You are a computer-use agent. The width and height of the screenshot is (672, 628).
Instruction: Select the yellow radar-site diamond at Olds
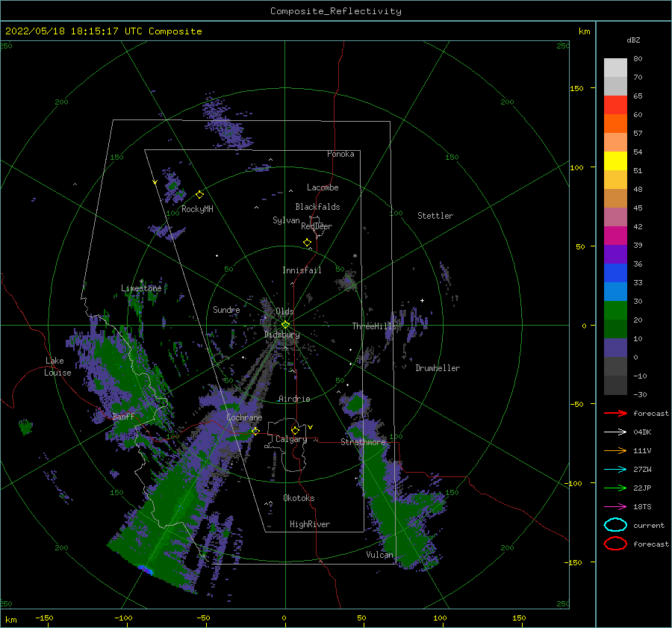pyautogui.click(x=285, y=325)
